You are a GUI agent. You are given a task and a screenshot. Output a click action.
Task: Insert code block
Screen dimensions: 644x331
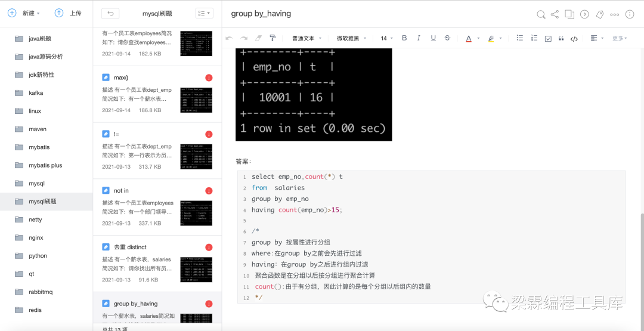(x=574, y=39)
